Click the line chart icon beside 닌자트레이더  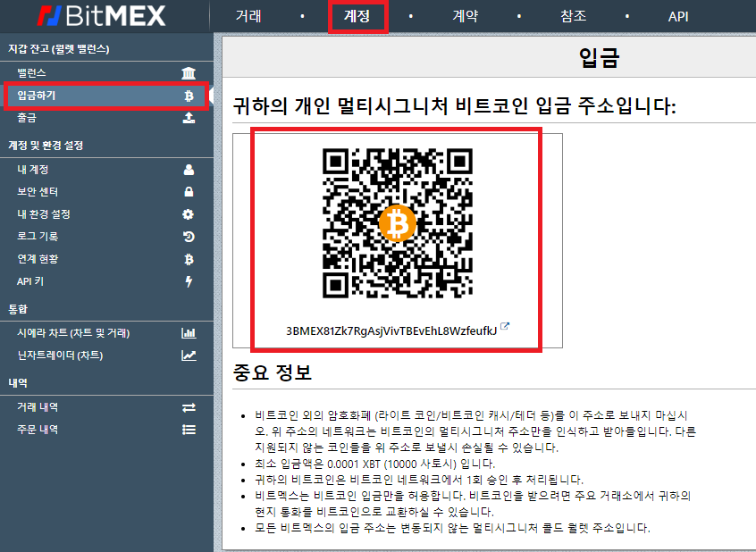tap(189, 355)
